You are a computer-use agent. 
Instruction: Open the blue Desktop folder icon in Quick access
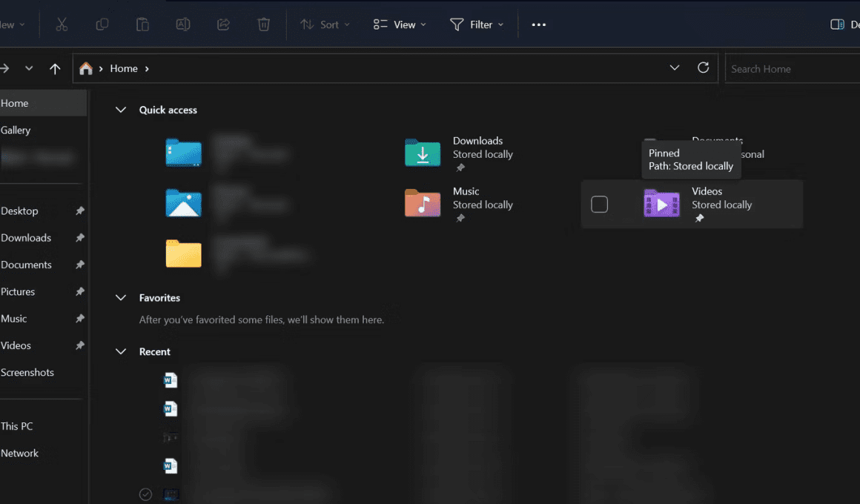point(184,153)
